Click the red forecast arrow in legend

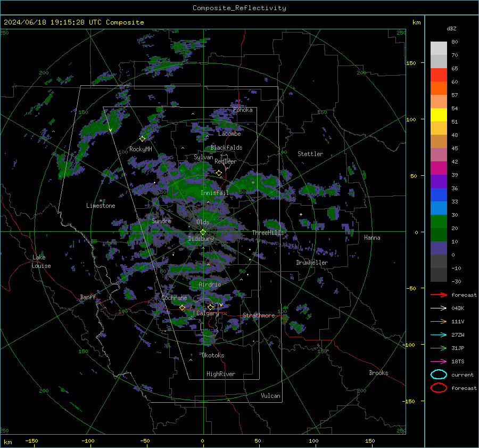[x=439, y=295]
